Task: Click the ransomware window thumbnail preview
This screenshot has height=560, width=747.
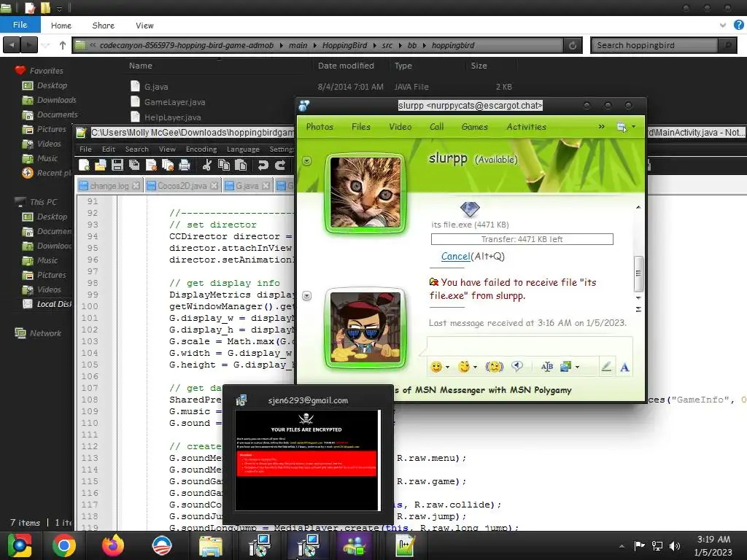Action: tap(308, 460)
